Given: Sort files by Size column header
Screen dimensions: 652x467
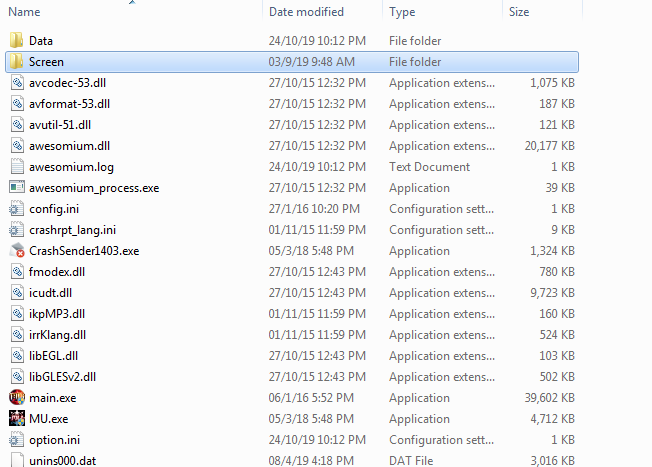Looking at the screenshot, I should tap(519, 12).
